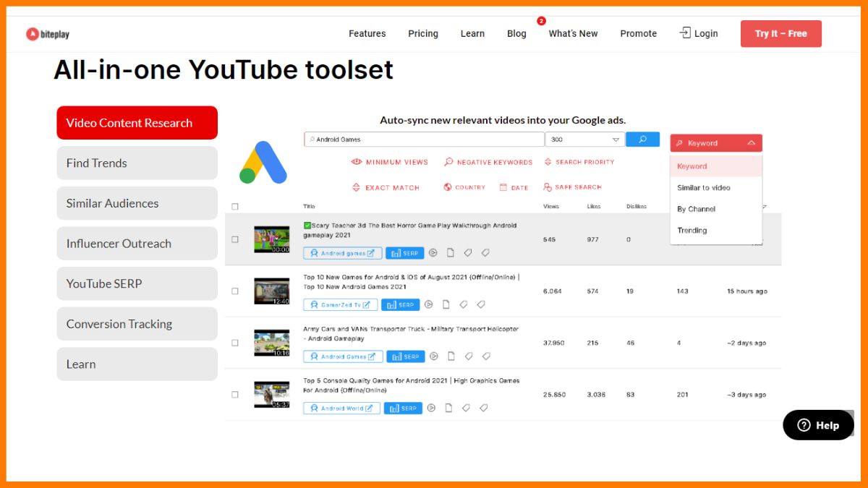This screenshot has width=868, height=488.
Task: Click play icon in Top 5 Console Quality row
Action: pyautogui.click(x=431, y=408)
